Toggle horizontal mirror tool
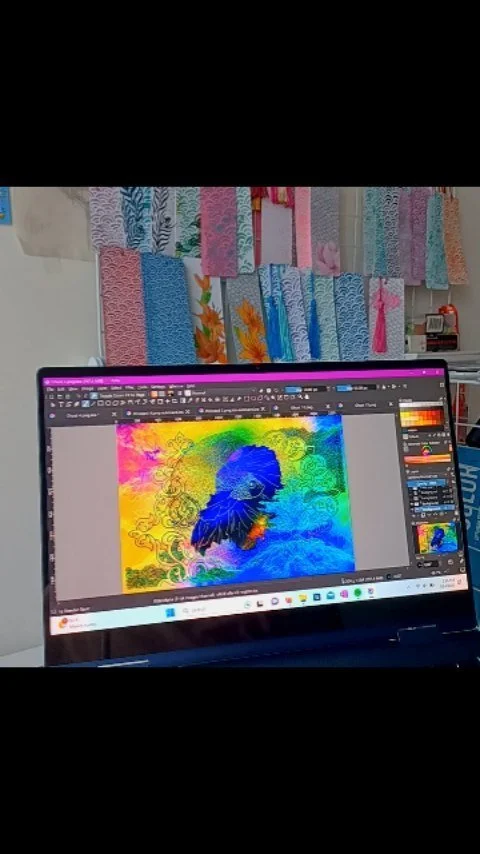Image resolution: width=480 pixels, height=854 pixels. pos(384,387)
